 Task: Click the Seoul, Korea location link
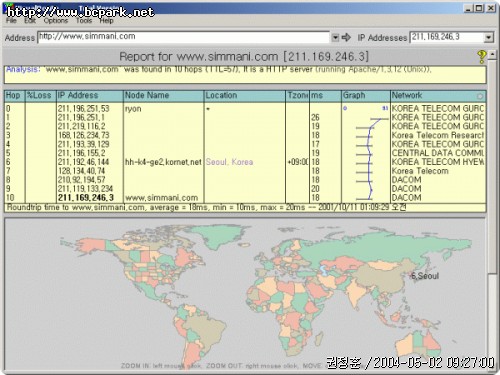click(229, 162)
